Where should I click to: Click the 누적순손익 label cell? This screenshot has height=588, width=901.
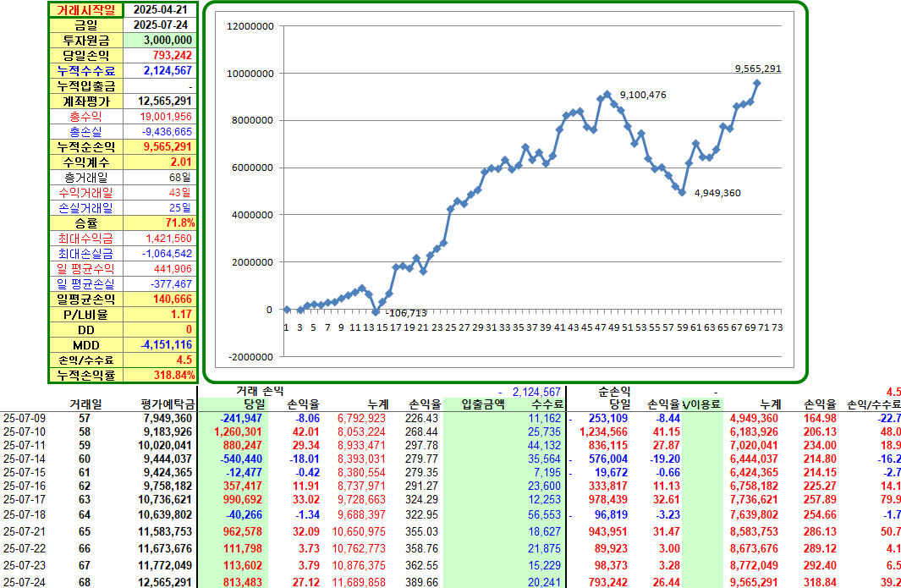[86, 146]
